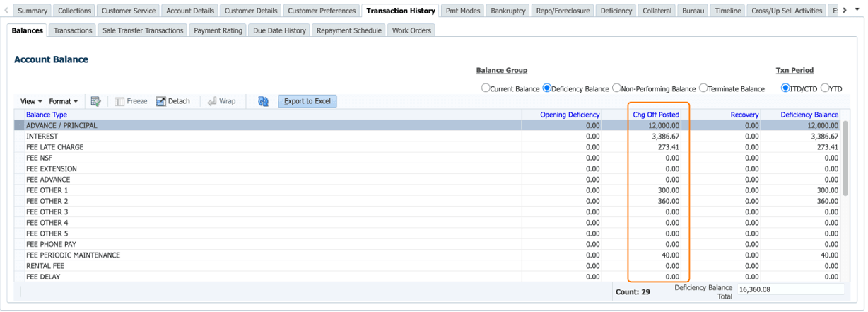This screenshot has height=312, width=868.
Task: Click the Export to Excel button
Action: point(307,101)
